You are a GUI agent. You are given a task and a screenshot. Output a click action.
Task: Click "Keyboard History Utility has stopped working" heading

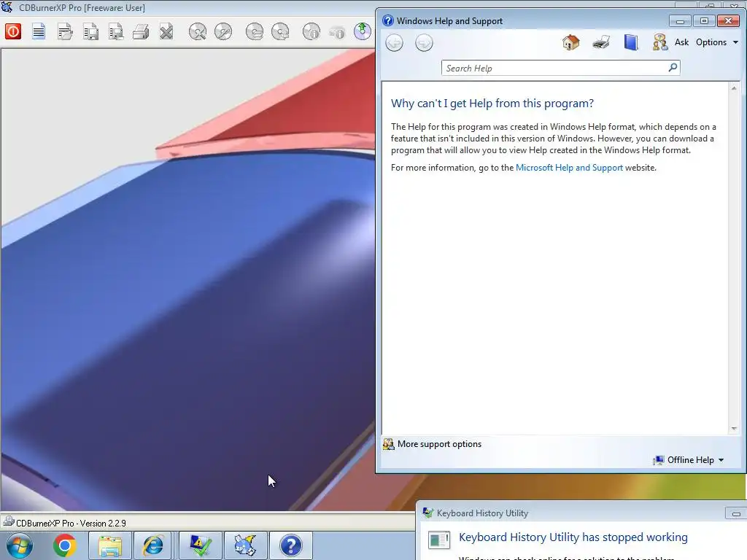pos(573,537)
